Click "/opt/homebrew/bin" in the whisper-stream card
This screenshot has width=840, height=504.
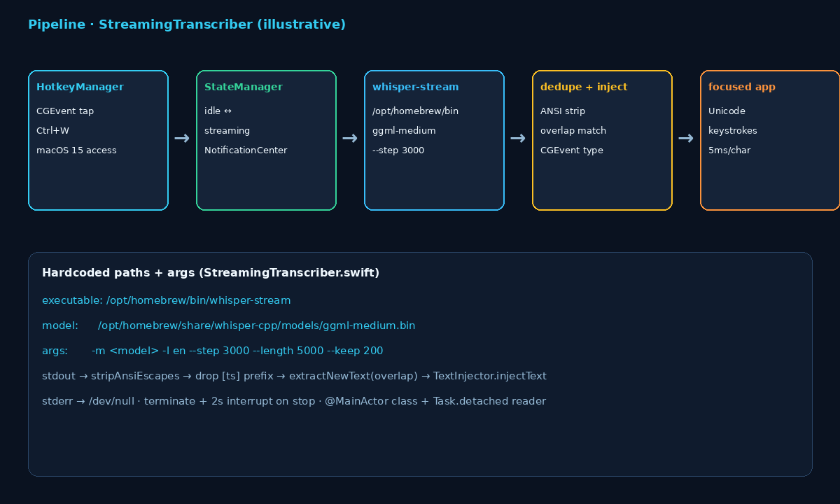coord(415,111)
